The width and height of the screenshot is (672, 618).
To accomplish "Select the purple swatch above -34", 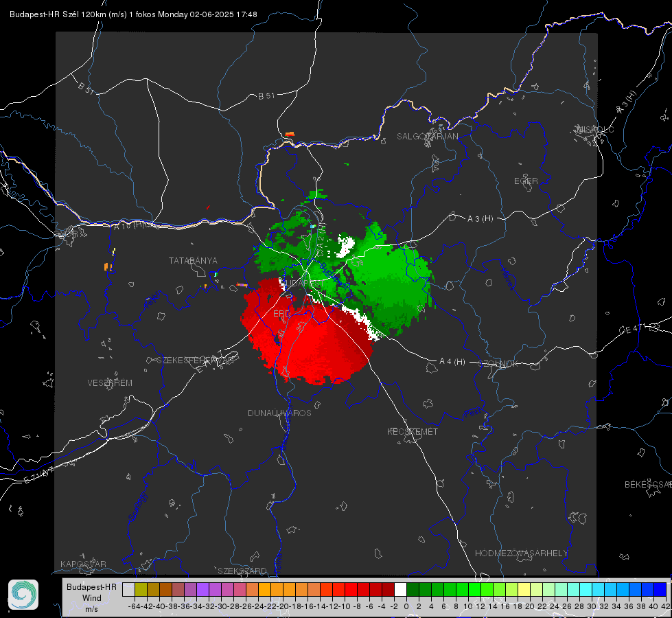I will tap(202, 590).
